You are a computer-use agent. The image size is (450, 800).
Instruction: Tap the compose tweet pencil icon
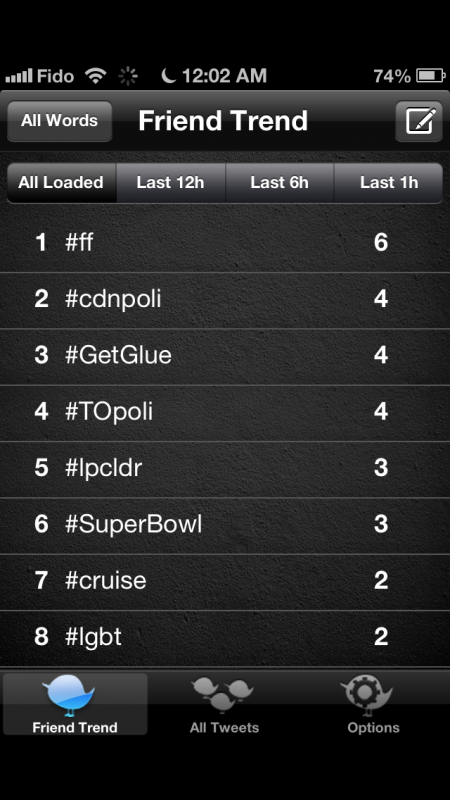(x=419, y=121)
